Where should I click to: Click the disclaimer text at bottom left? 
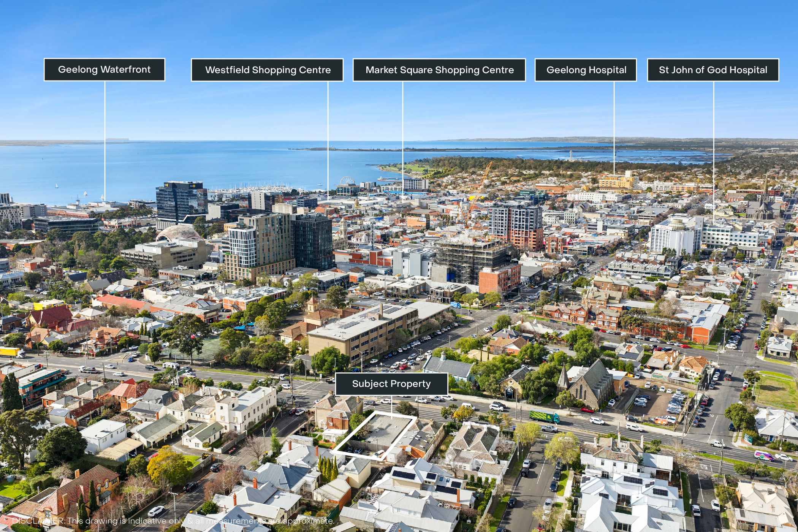[x=173, y=521]
